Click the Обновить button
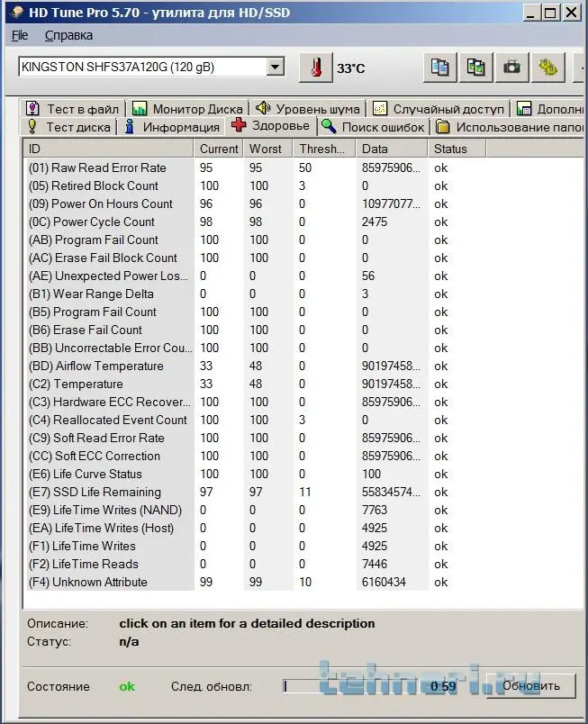The image size is (588, 724). tap(530, 685)
